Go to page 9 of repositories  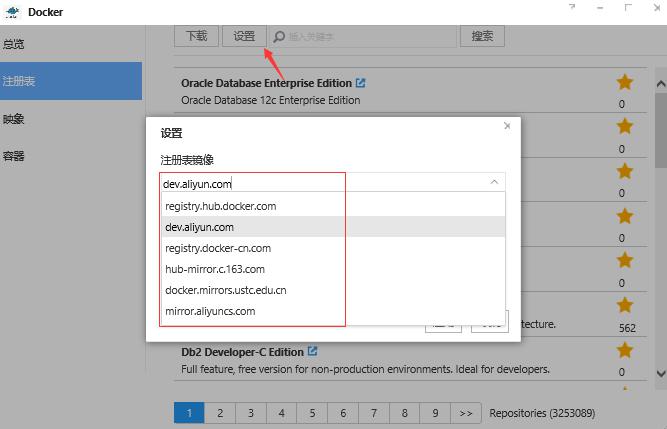click(x=435, y=413)
